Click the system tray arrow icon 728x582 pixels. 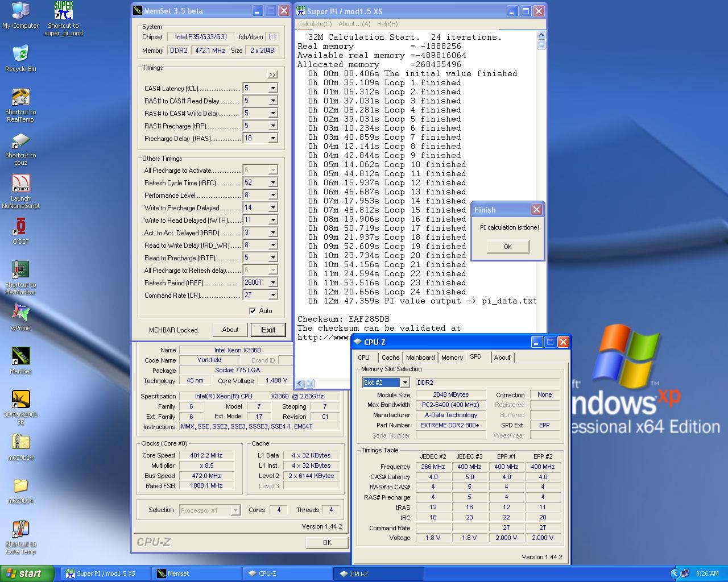(675, 573)
